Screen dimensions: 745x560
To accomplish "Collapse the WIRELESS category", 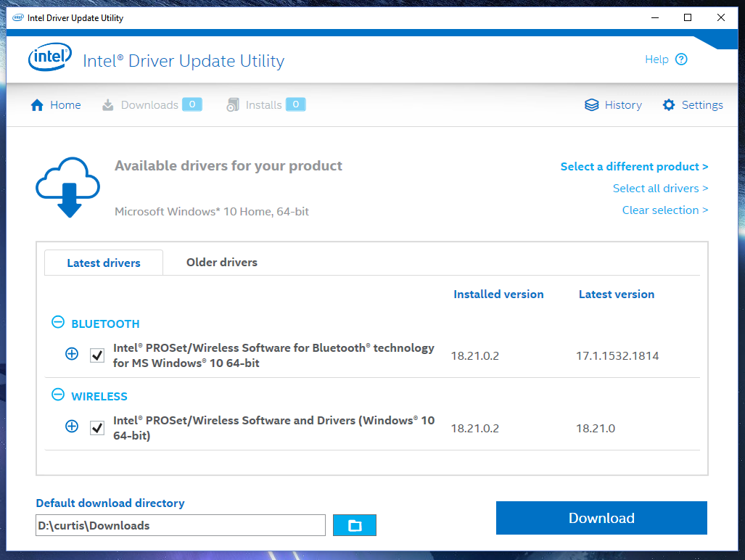I will pos(58,395).
